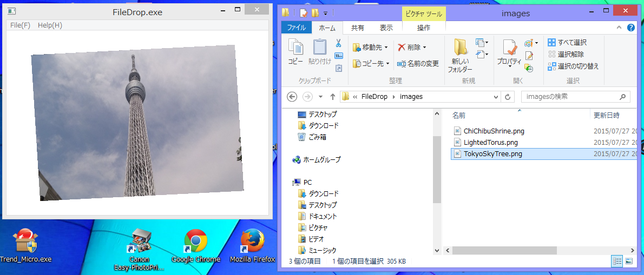644x275 pixels.
Task: Click the copy path icon under the scissors
Action: (339, 55)
